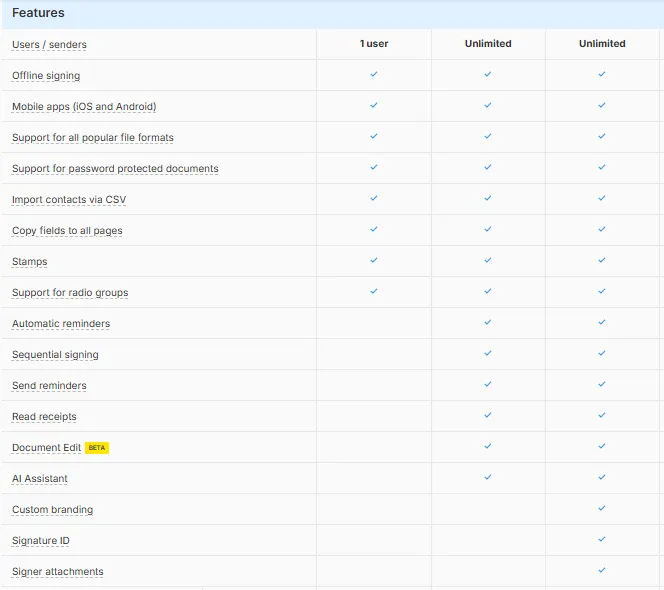Click Copy fields checkmark in 1 user column

374,229
